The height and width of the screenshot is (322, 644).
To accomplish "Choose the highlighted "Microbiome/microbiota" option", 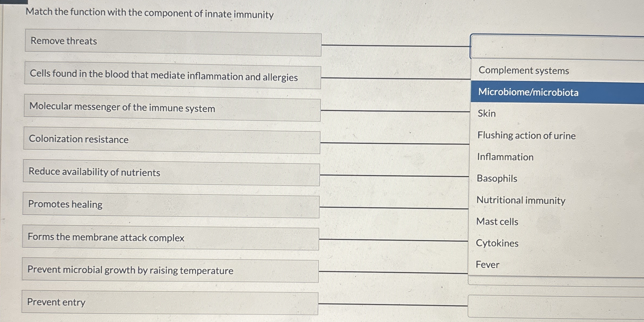I will point(528,93).
